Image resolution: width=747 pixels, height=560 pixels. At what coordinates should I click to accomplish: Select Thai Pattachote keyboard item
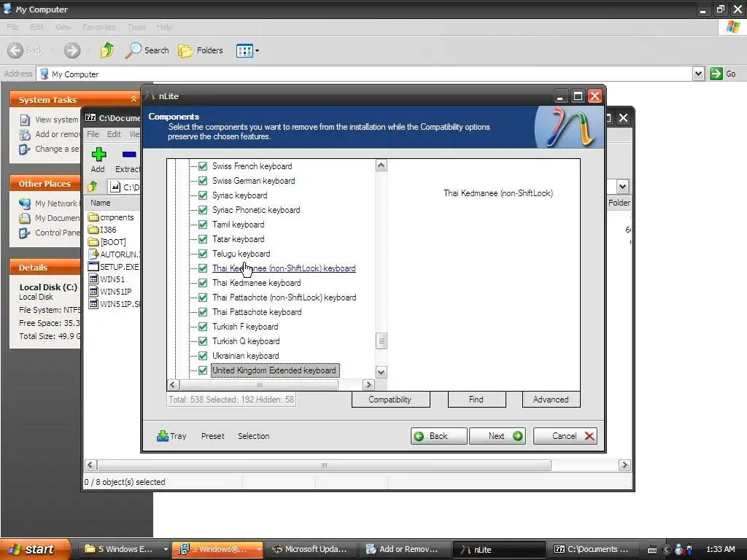[x=257, y=312]
